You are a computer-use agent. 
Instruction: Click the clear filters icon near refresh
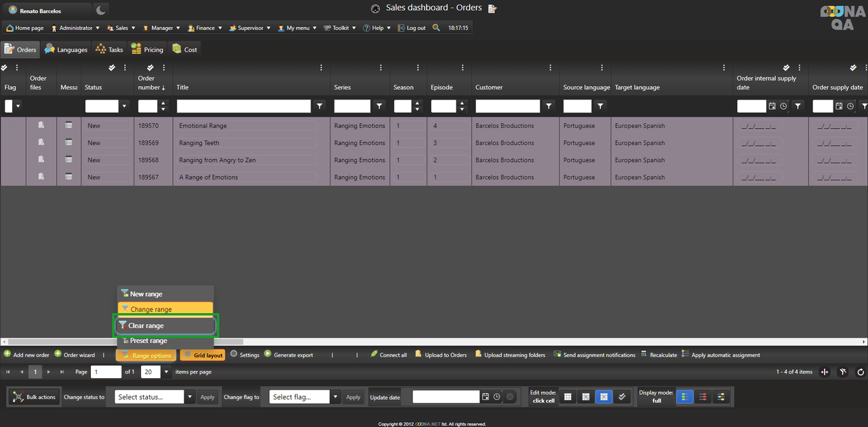point(843,372)
